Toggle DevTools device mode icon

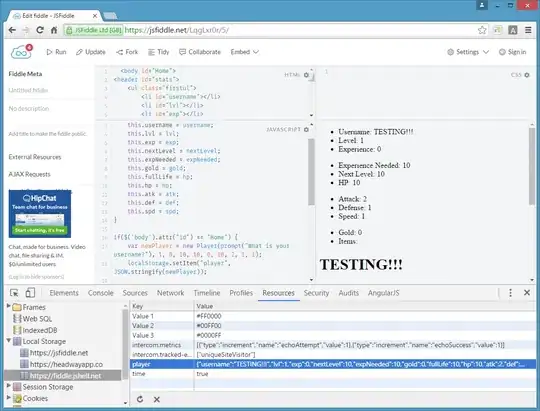tap(30, 293)
